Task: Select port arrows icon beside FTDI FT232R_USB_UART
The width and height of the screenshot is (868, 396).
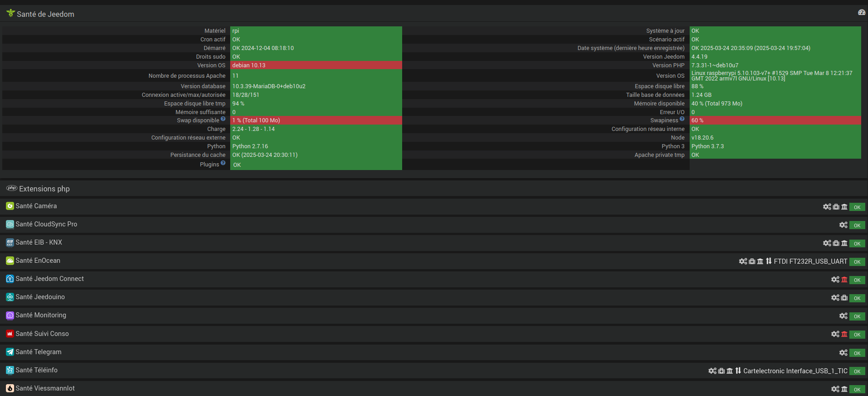Action: 769,261
